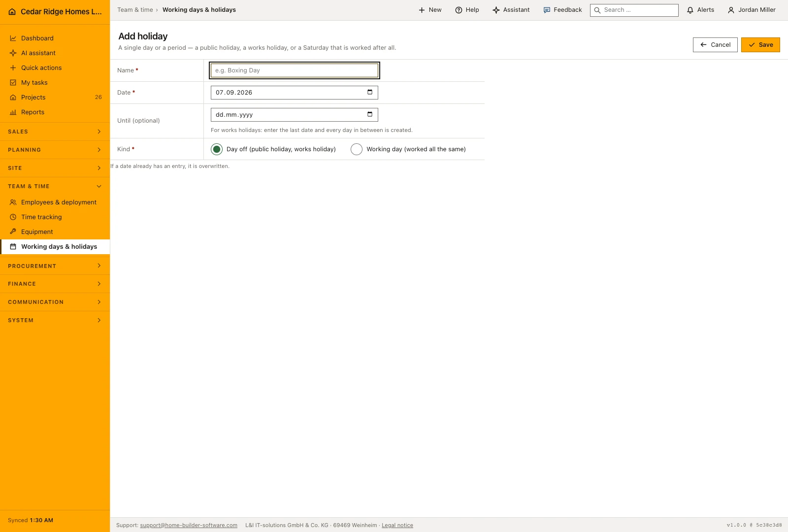Open Jordan Miller user menu
Screen dimensions: 788x532
752,10
